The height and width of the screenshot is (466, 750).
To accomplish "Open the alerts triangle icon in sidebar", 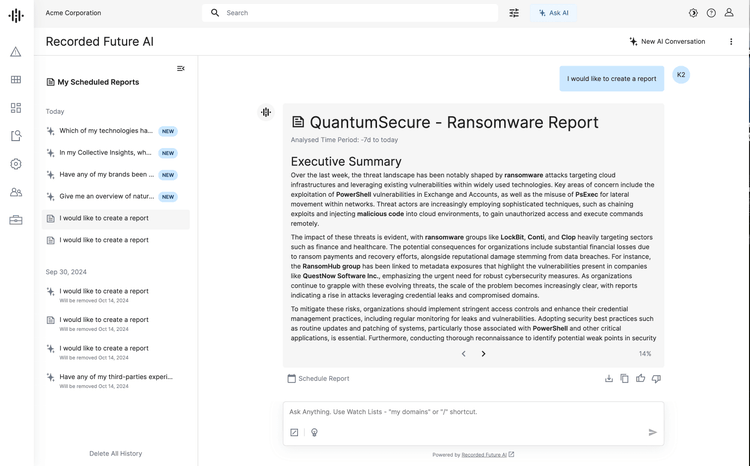I will tap(16, 51).
